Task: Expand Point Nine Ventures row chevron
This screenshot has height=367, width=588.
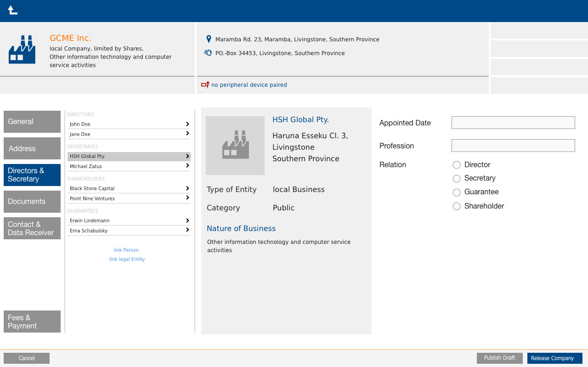Action: coord(187,198)
